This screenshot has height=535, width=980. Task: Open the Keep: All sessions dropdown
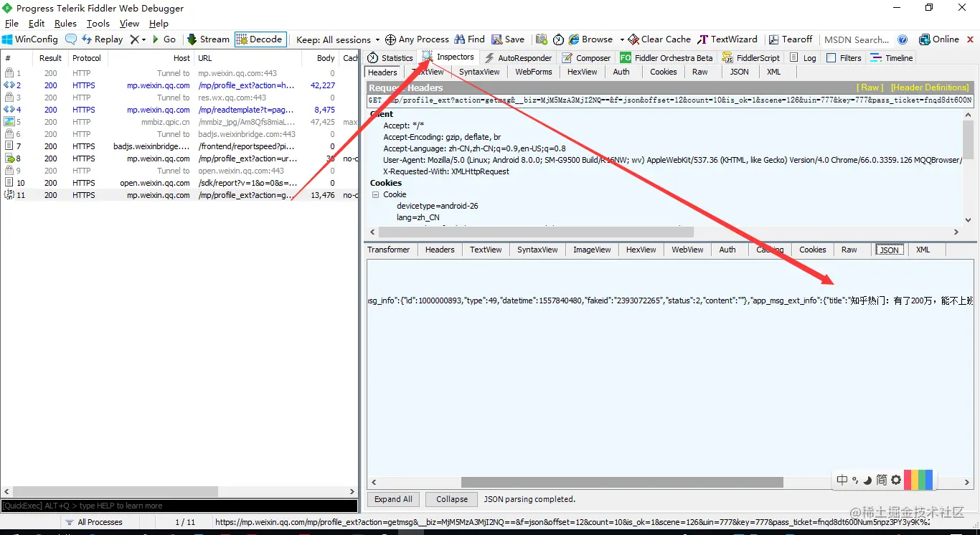click(x=338, y=40)
